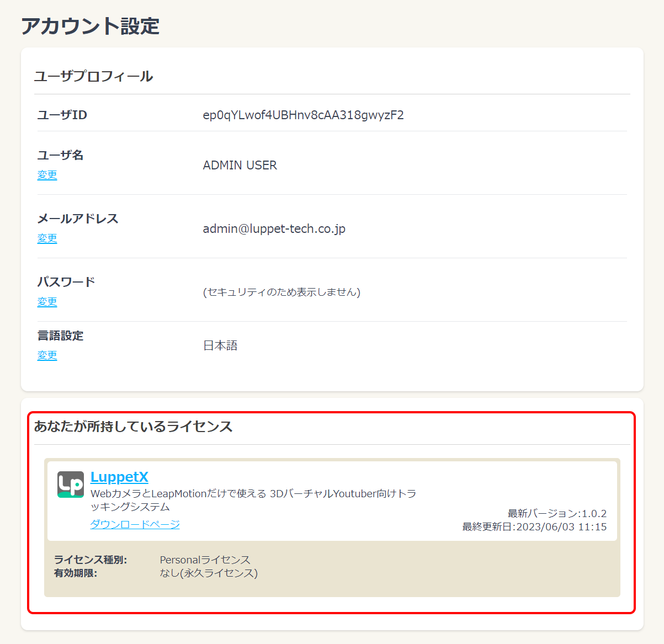664x644 pixels.
Task: Click 変更 under 言語設定
Action: pos(47,355)
